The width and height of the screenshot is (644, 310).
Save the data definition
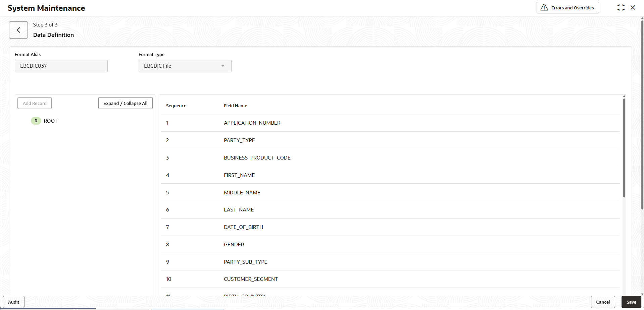tap(631, 302)
